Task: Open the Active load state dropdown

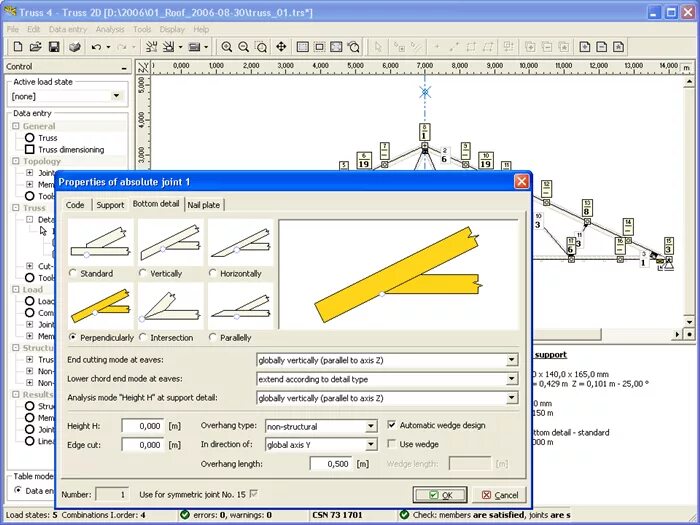Action: (x=116, y=96)
